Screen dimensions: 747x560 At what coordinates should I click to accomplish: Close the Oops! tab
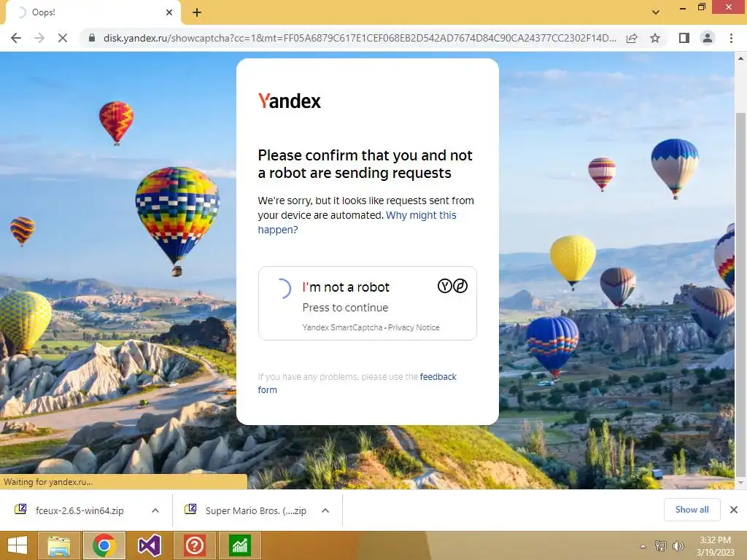pyautogui.click(x=169, y=12)
